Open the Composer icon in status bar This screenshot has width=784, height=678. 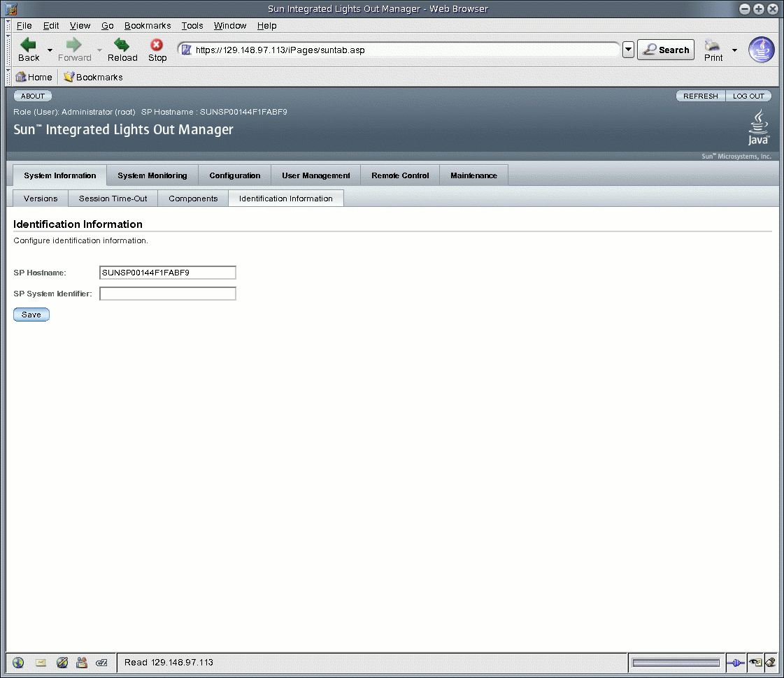tap(62, 663)
